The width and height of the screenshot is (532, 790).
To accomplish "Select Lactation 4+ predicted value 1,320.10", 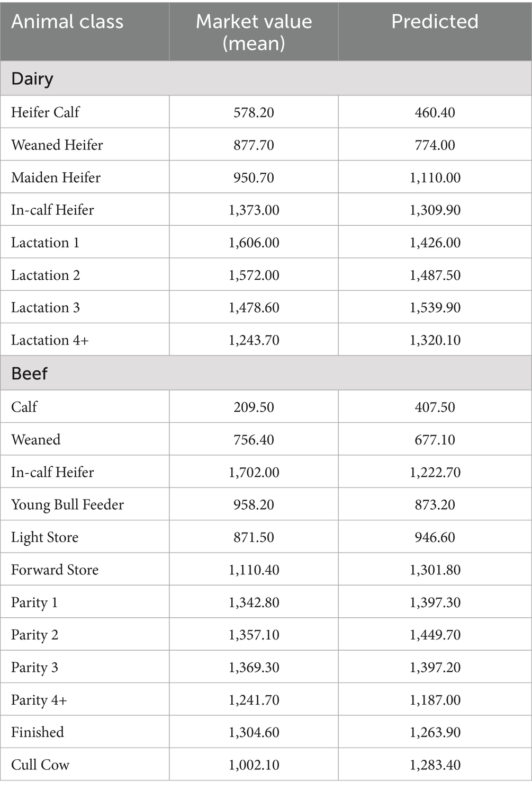I will (435, 340).
